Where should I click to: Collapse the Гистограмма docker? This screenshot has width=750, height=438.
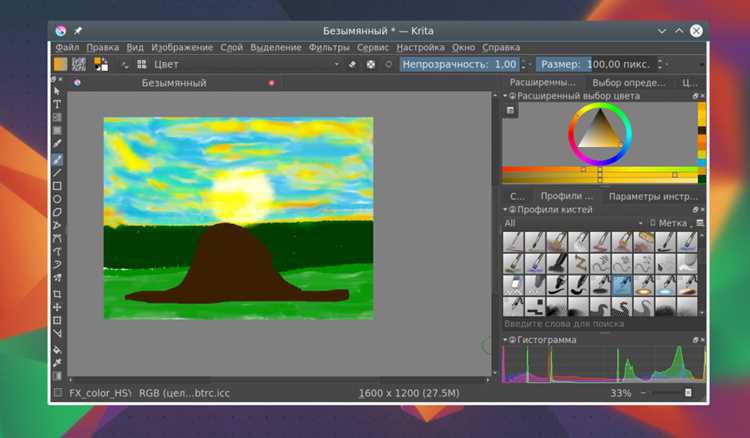pos(505,339)
